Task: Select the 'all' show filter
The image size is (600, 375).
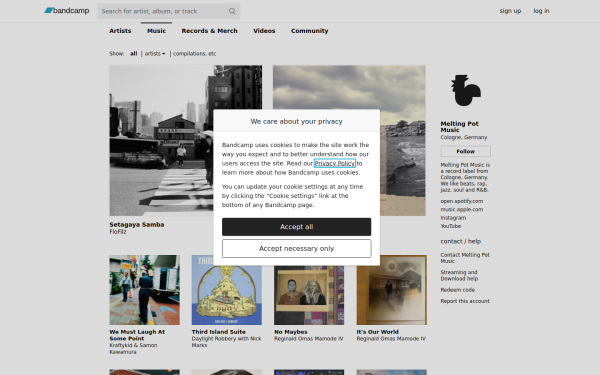Action: point(134,54)
